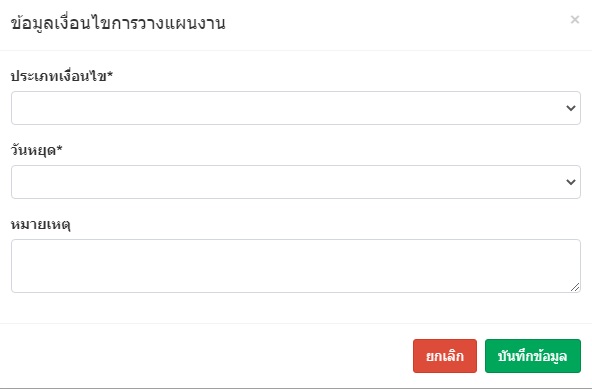
Task: Click the left side of วันหยุด select box
Action: click(76, 182)
